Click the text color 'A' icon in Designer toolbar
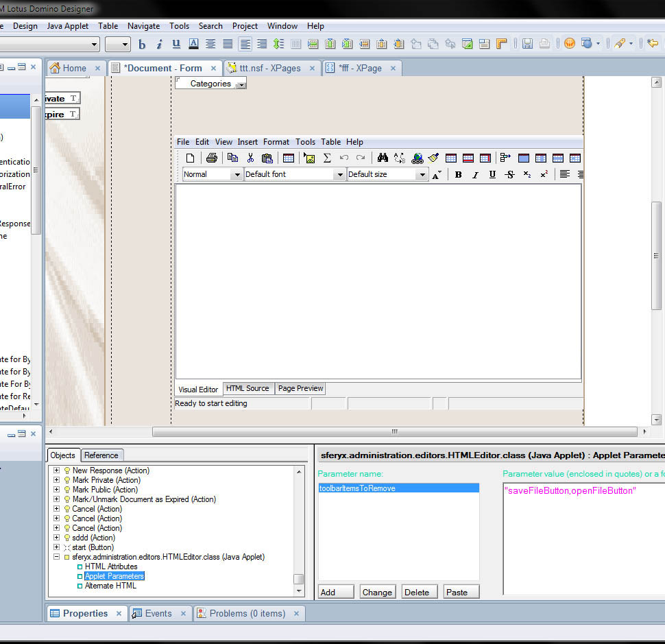665x644 pixels. click(x=193, y=44)
